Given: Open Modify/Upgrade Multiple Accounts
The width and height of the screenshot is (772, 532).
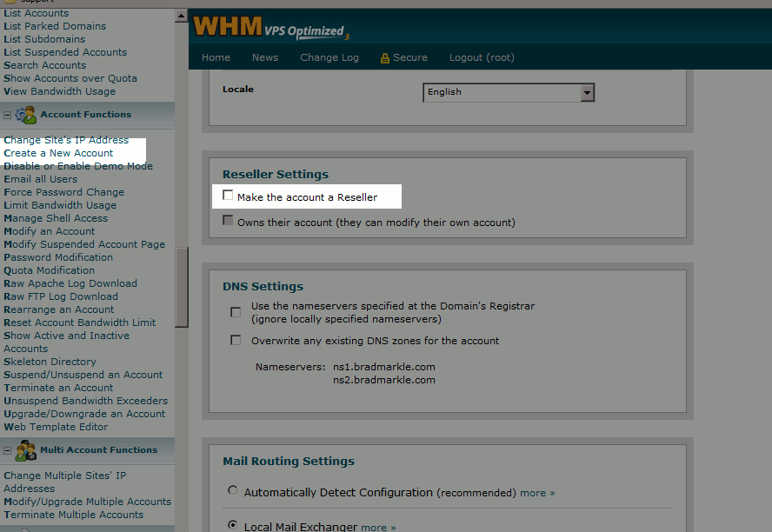Looking at the screenshot, I should [x=87, y=502].
